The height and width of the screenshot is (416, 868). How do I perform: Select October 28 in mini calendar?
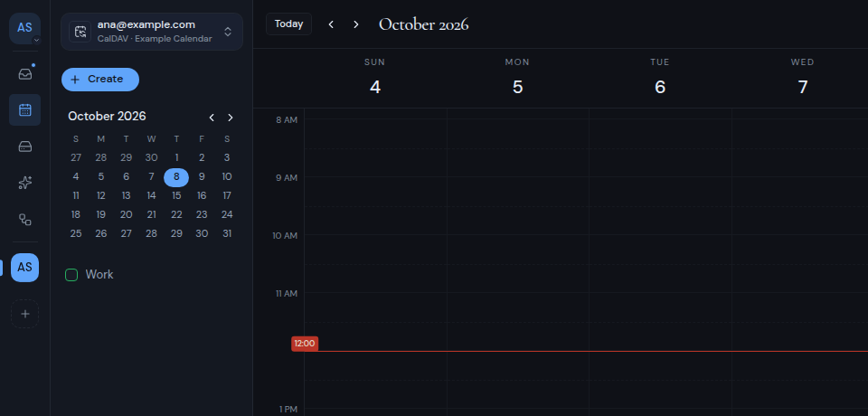coord(151,233)
